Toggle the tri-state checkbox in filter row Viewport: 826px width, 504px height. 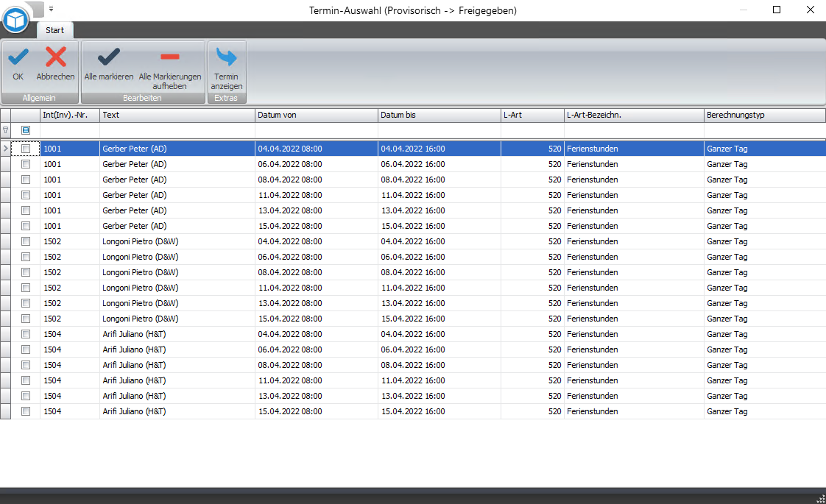point(26,129)
